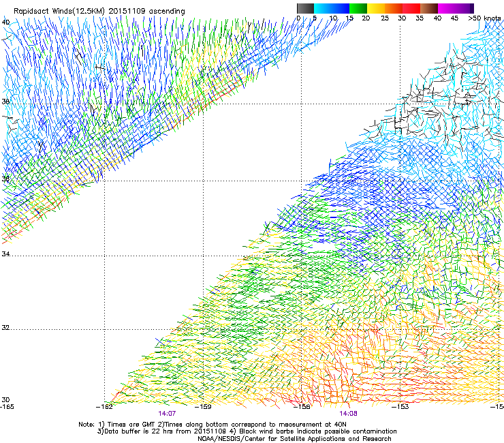Click the red 30-35 knots legend band
The height and width of the screenshot is (443, 504).
click(411, 8)
